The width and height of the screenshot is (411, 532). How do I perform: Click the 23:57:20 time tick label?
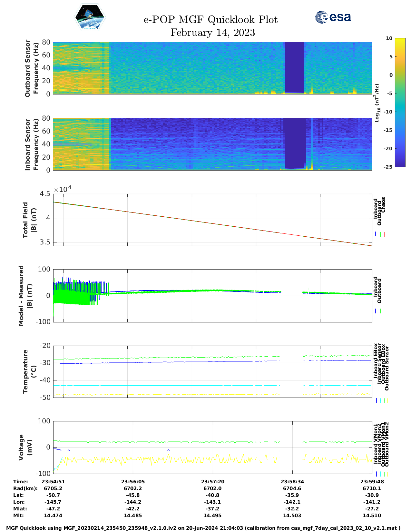point(212,482)
